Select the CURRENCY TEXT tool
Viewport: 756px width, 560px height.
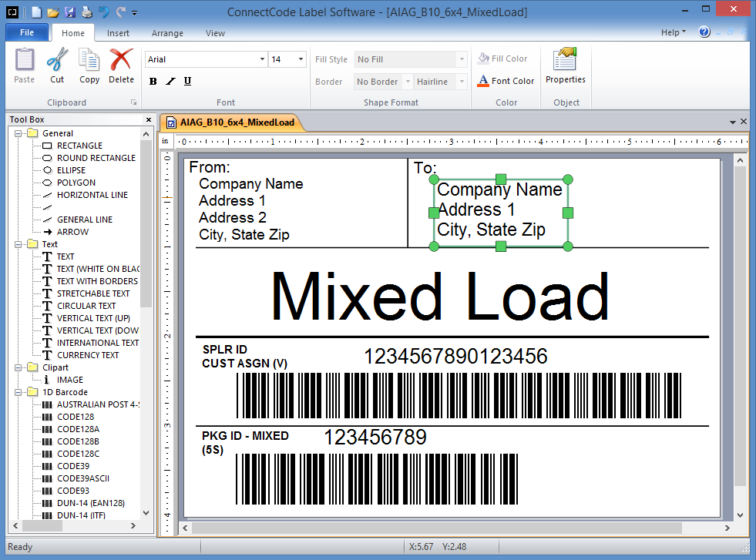pos(80,355)
